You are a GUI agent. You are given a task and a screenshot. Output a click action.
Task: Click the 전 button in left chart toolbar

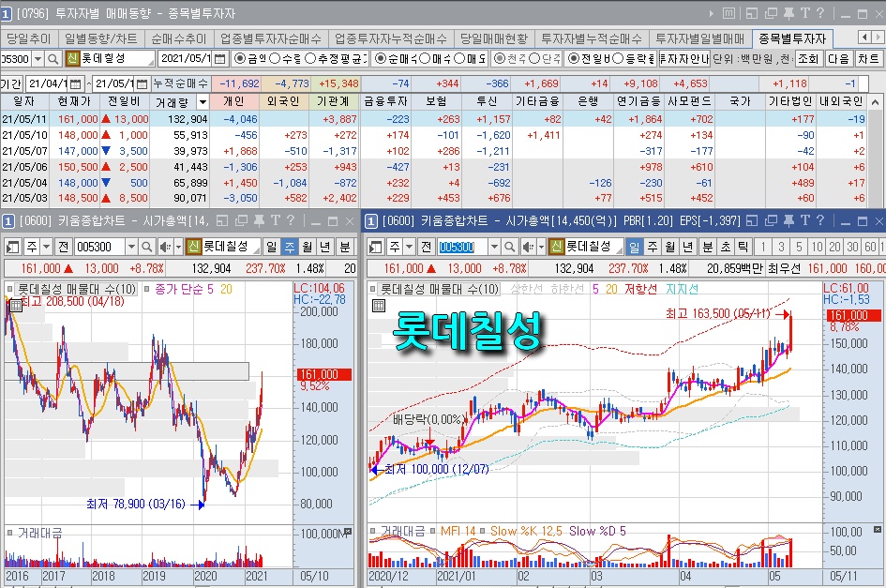click(64, 247)
